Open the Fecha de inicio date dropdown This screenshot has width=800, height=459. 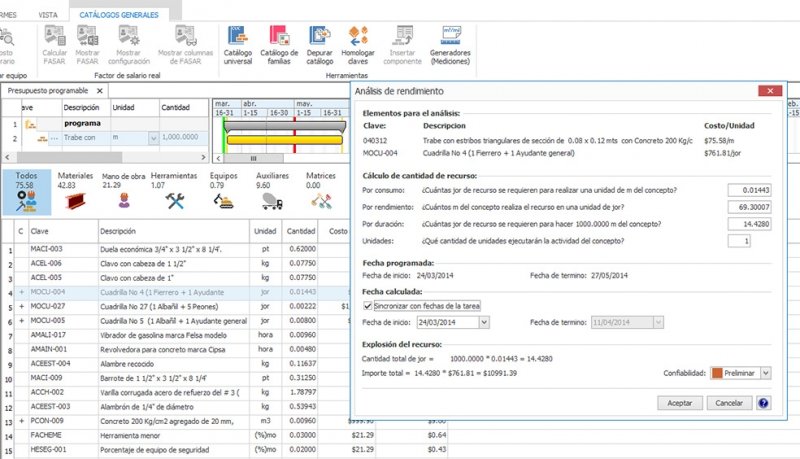485,322
